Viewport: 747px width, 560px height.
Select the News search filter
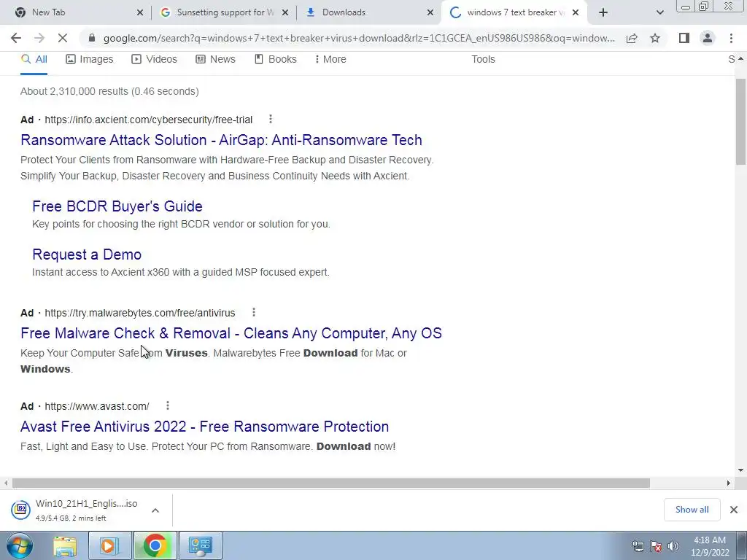pos(215,60)
